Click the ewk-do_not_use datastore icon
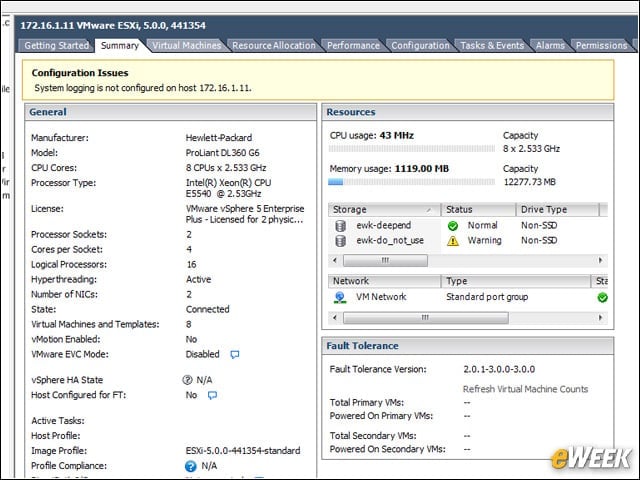 [x=340, y=241]
